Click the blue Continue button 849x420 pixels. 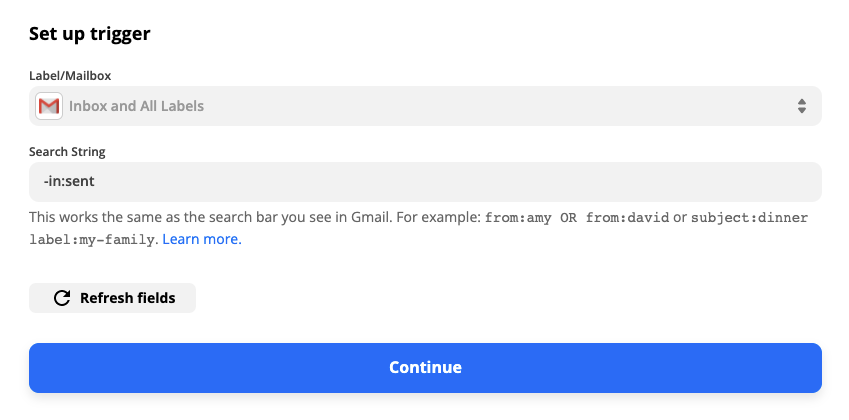[425, 367]
